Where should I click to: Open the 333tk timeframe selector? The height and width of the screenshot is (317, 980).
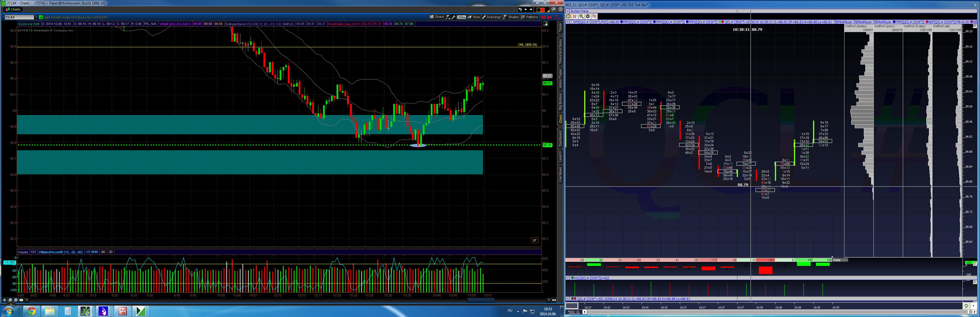click(462, 17)
